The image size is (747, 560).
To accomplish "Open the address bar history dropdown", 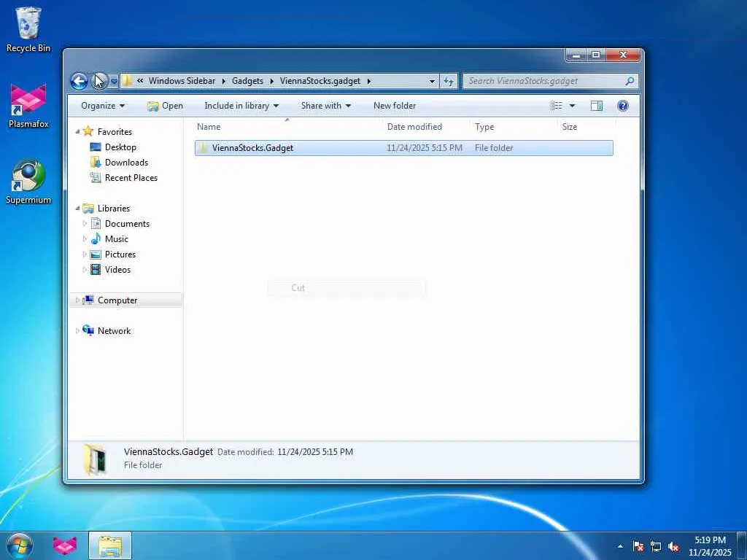I will tap(432, 82).
